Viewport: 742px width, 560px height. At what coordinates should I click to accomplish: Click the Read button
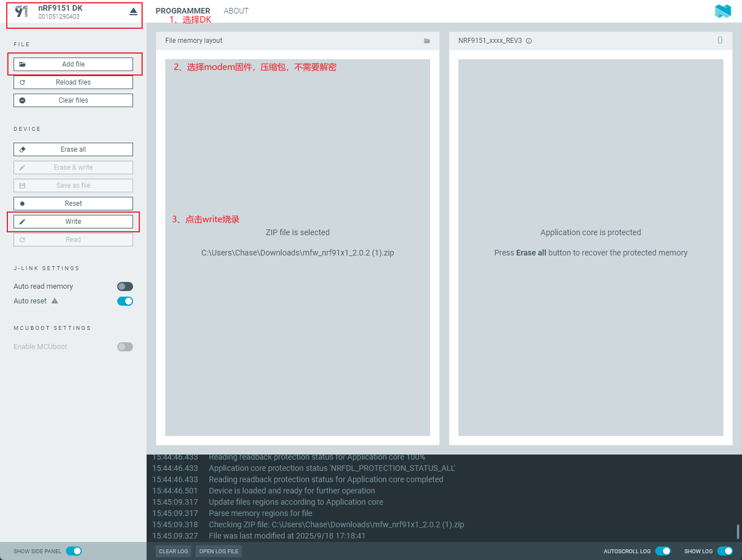tap(73, 240)
